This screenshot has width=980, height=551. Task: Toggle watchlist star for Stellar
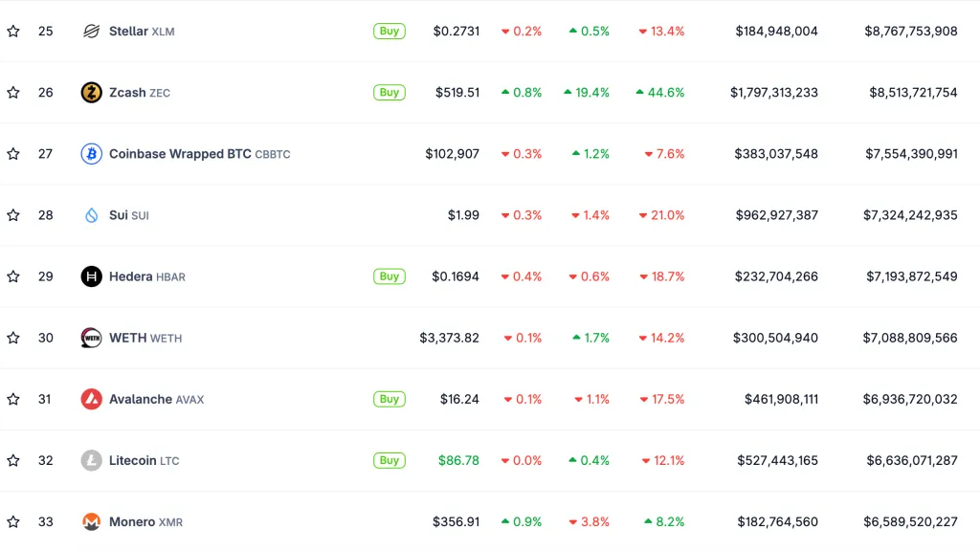pyautogui.click(x=13, y=32)
